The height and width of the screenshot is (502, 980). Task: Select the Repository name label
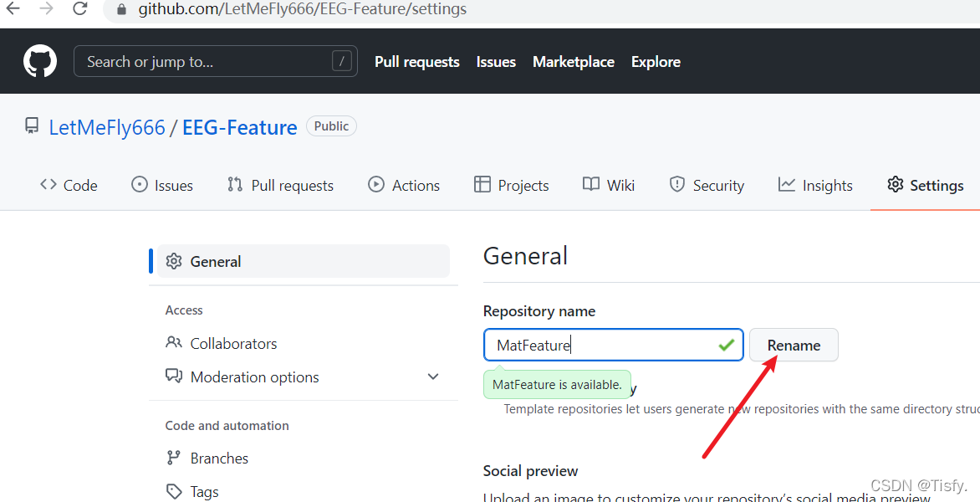pos(539,311)
